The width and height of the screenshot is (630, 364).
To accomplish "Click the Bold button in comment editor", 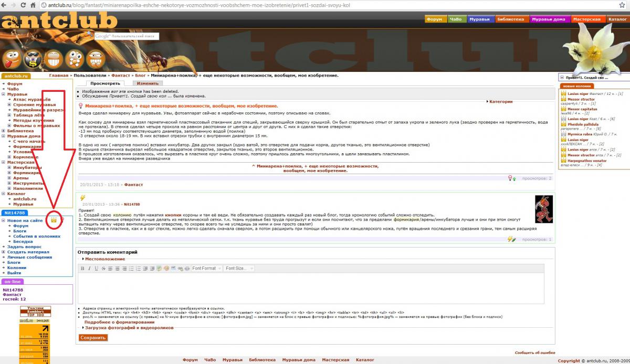I will tap(82, 269).
